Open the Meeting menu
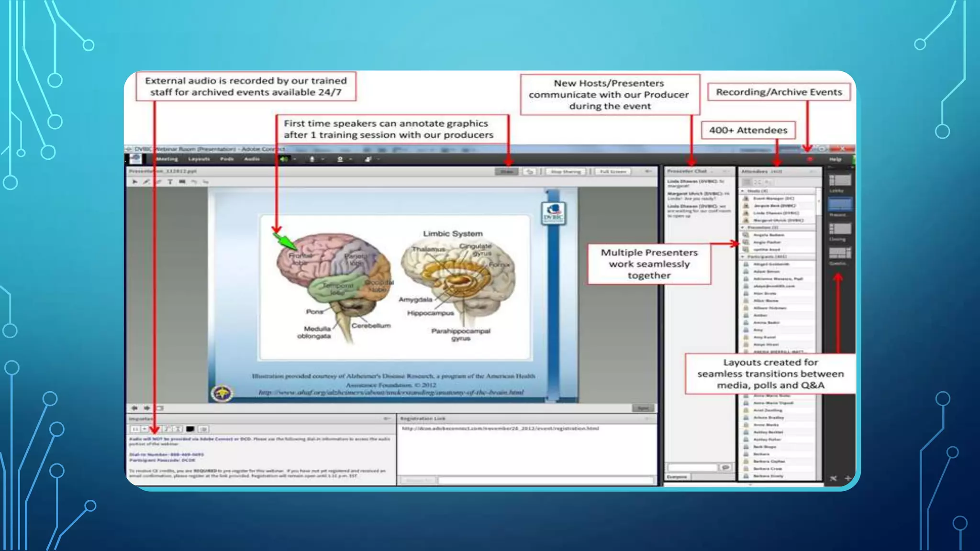The image size is (980, 551). coord(167,159)
